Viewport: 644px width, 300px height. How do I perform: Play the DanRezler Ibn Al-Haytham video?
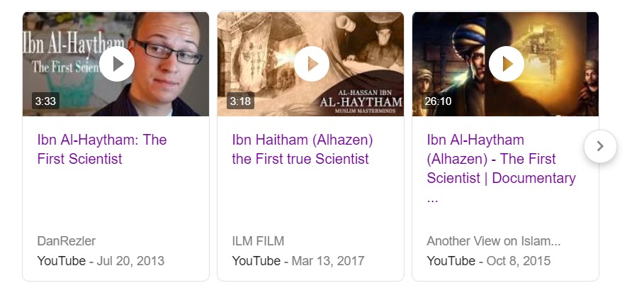(117, 64)
